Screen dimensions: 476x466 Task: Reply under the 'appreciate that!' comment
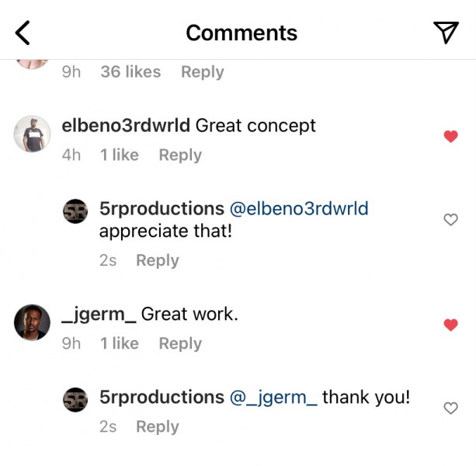[x=158, y=260]
